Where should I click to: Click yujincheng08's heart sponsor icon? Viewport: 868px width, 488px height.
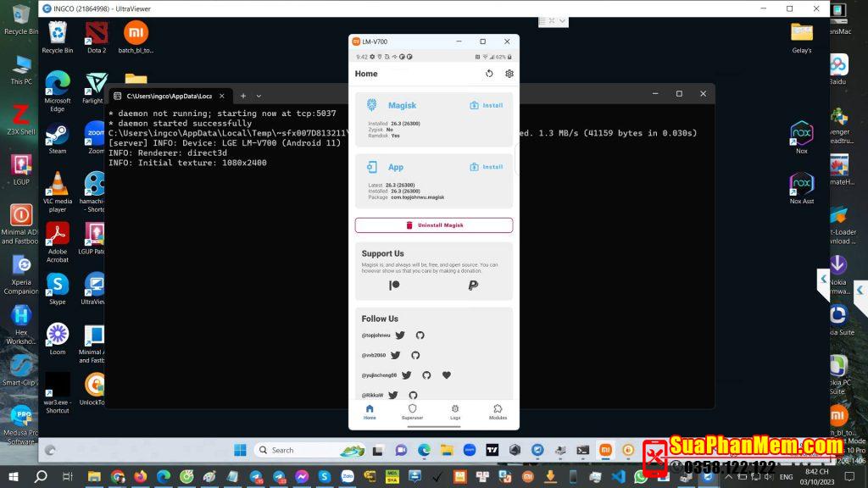click(x=447, y=375)
